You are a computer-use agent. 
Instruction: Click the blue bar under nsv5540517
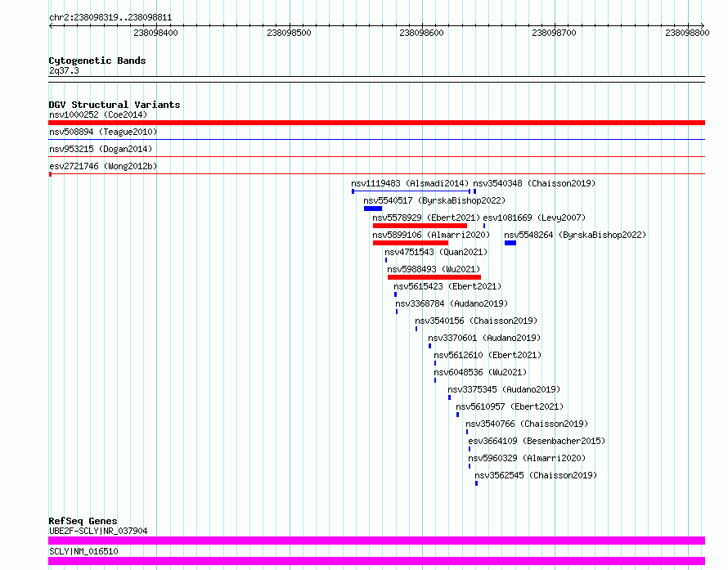(x=373, y=209)
